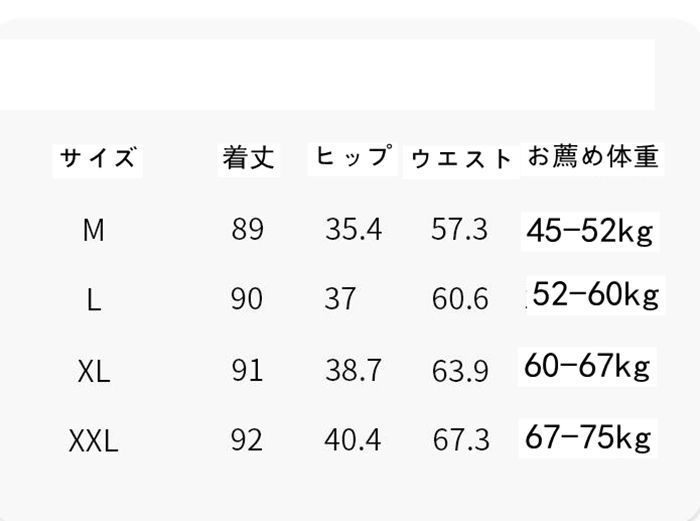Select the XXL size row label
The height and width of the screenshot is (521, 700).
(x=93, y=440)
